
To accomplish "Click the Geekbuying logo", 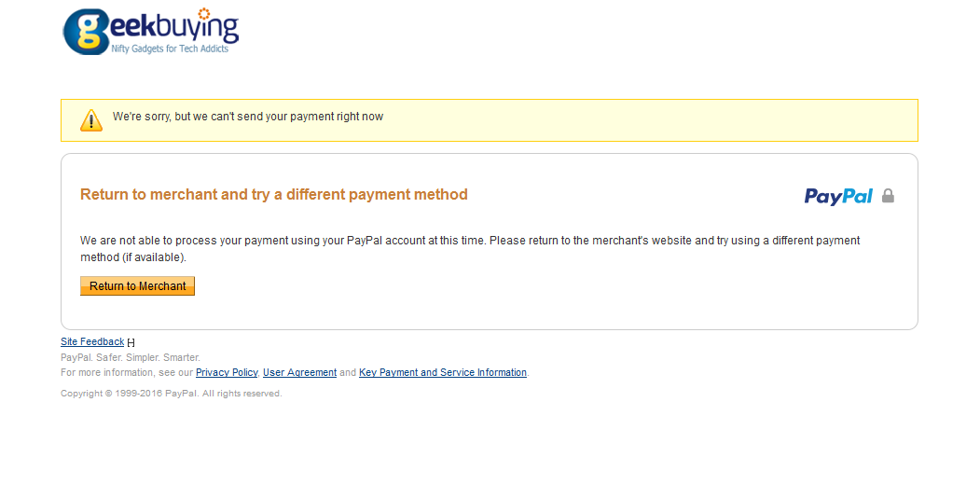I will coord(151,32).
